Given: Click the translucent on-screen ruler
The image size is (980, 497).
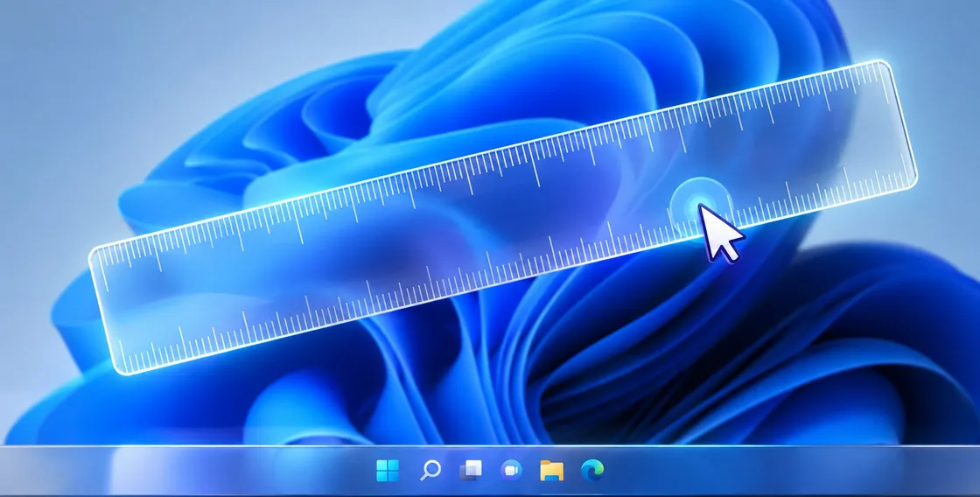Looking at the screenshot, I should (503, 217).
